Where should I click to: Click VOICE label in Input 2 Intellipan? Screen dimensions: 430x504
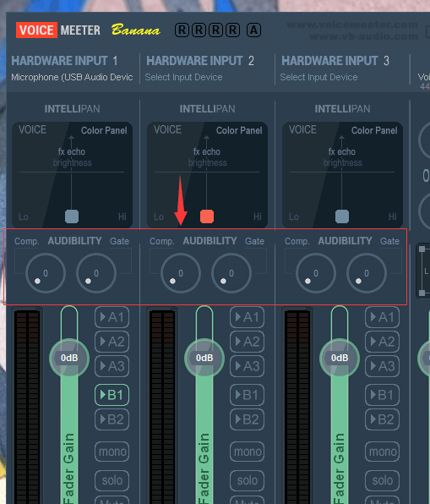pos(167,129)
